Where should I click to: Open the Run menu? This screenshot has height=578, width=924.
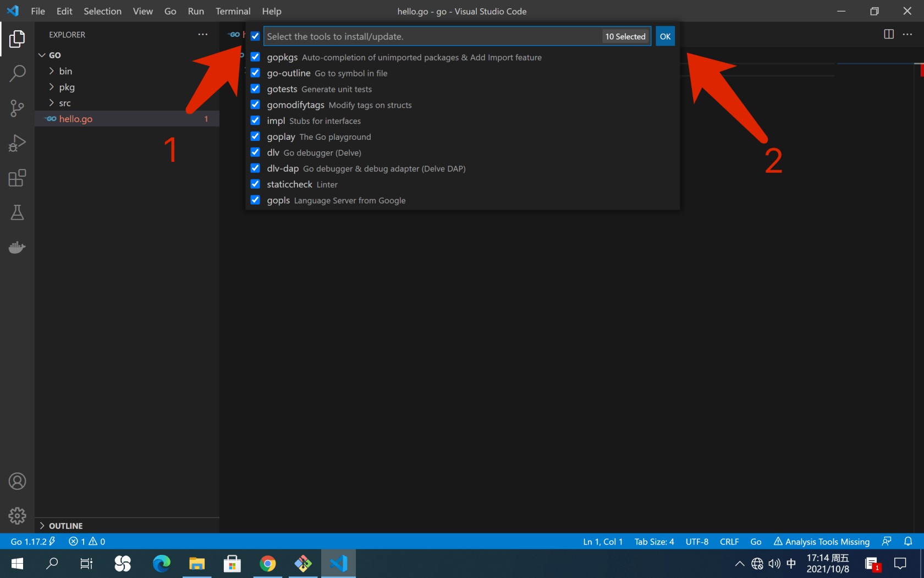pos(196,11)
